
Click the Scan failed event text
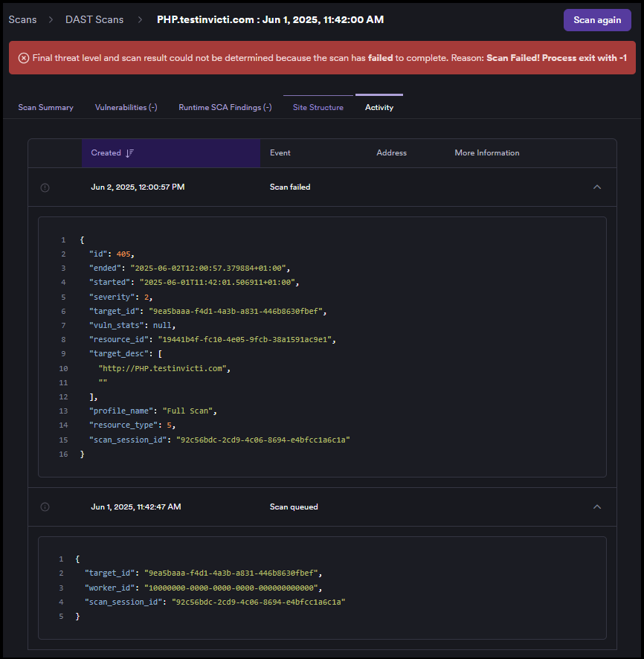coord(290,187)
